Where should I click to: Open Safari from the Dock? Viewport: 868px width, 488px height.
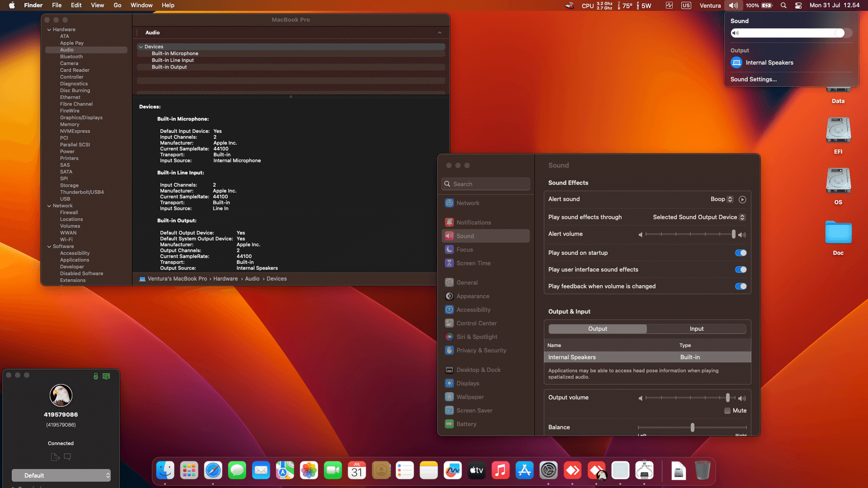coord(213,470)
